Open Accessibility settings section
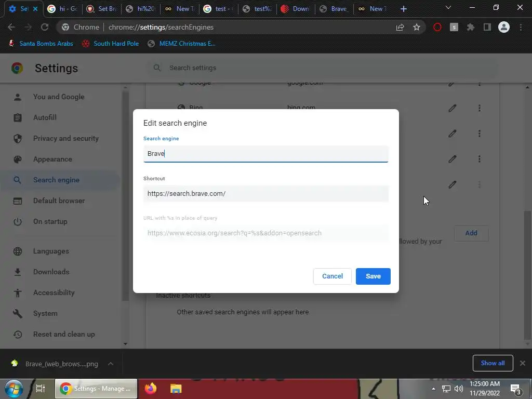Image resolution: width=532 pixels, height=399 pixels. point(54,292)
